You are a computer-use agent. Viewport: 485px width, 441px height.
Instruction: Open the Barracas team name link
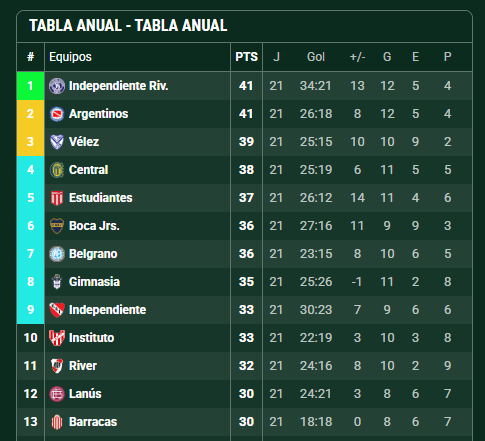click(93, 422)
